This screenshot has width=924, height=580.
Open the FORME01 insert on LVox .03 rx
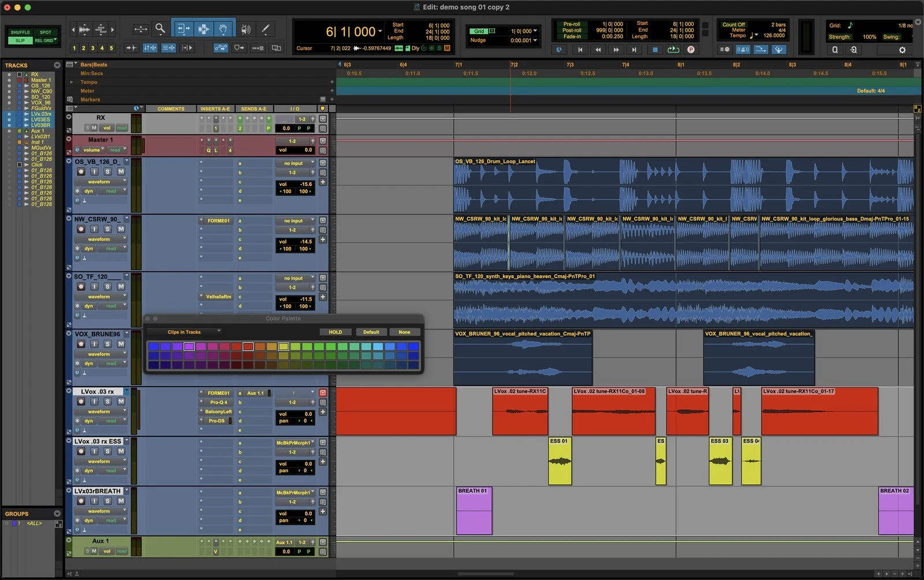(x=218, y=393)
